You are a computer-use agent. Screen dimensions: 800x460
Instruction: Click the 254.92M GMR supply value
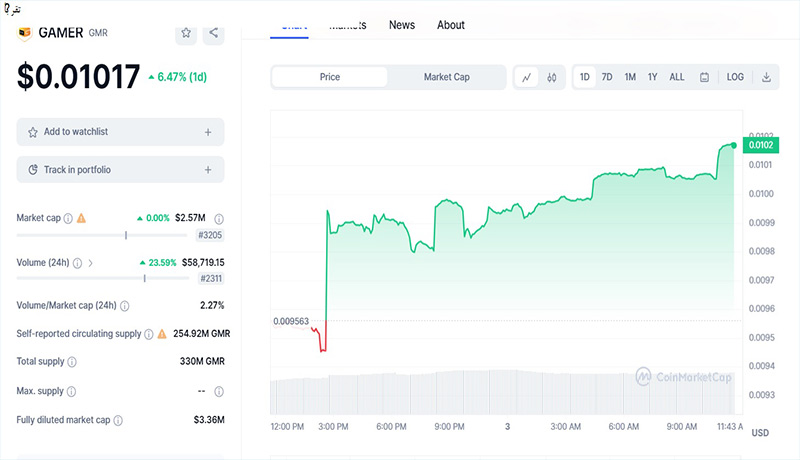click(x=202, y=334)
